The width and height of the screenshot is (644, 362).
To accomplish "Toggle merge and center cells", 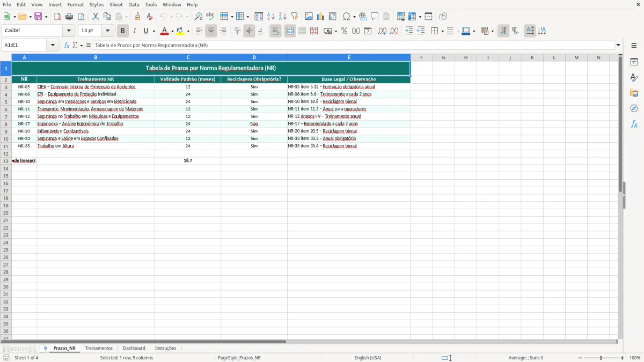I will [x=290, y=31].
